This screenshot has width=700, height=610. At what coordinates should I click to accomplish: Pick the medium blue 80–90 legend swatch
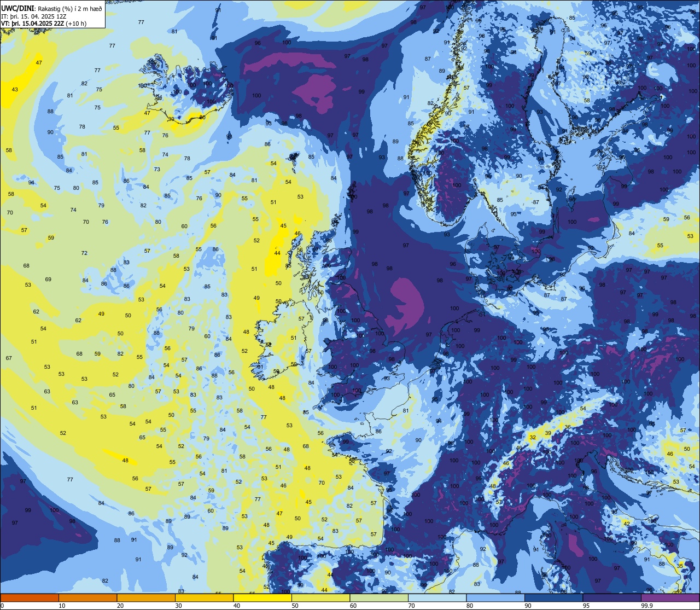pyautogui.click(x=495, y=597)
